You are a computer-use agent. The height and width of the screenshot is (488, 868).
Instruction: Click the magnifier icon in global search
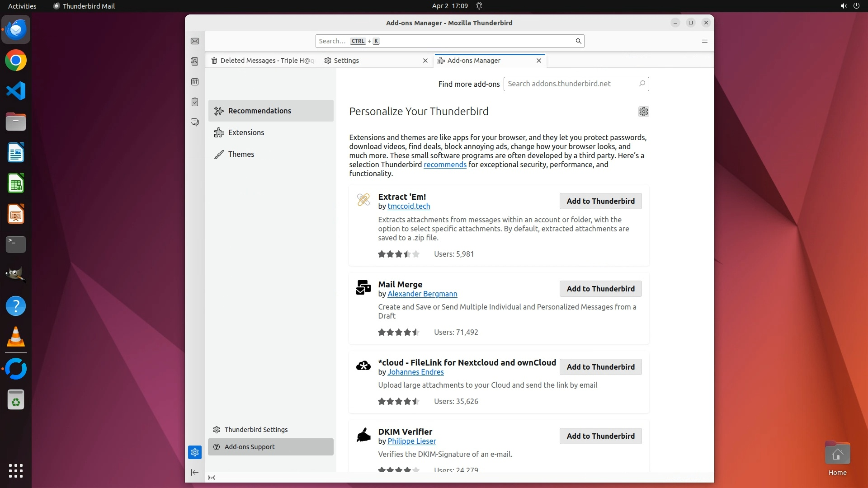(578, 41)
